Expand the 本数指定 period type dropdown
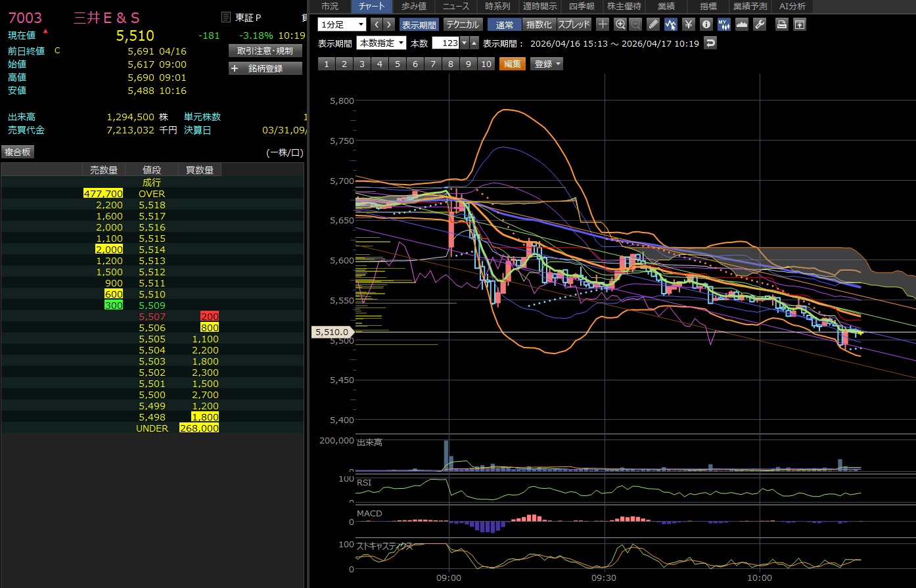 click(381, 43)
